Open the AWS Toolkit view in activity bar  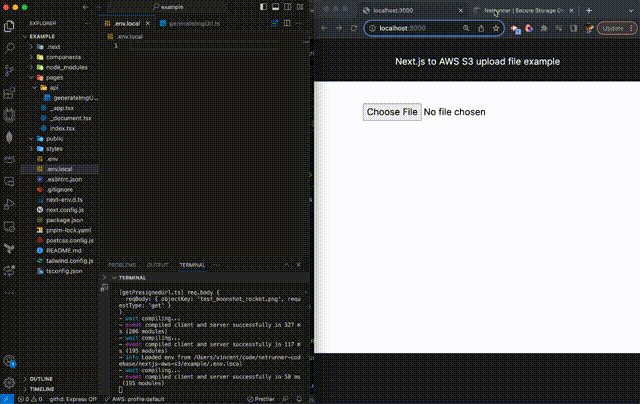9,159
